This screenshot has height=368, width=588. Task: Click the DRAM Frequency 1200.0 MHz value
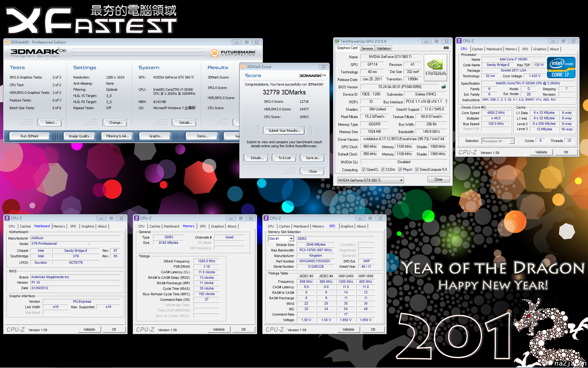coord(206,261)
